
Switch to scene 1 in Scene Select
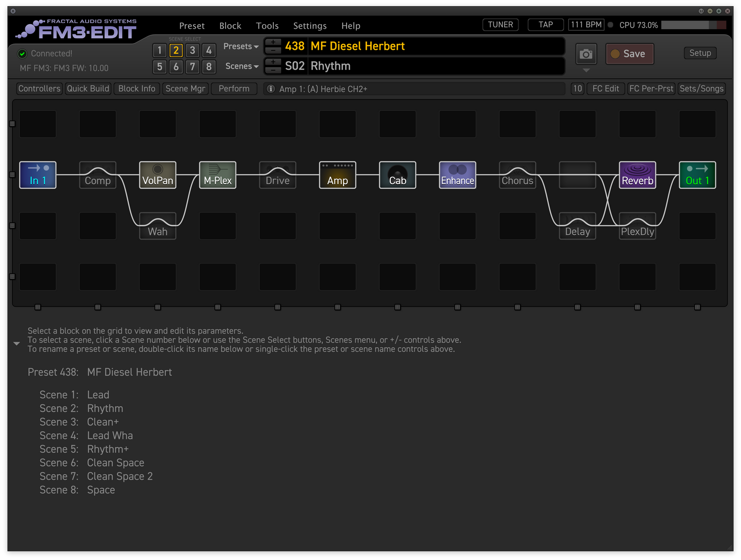159,50
